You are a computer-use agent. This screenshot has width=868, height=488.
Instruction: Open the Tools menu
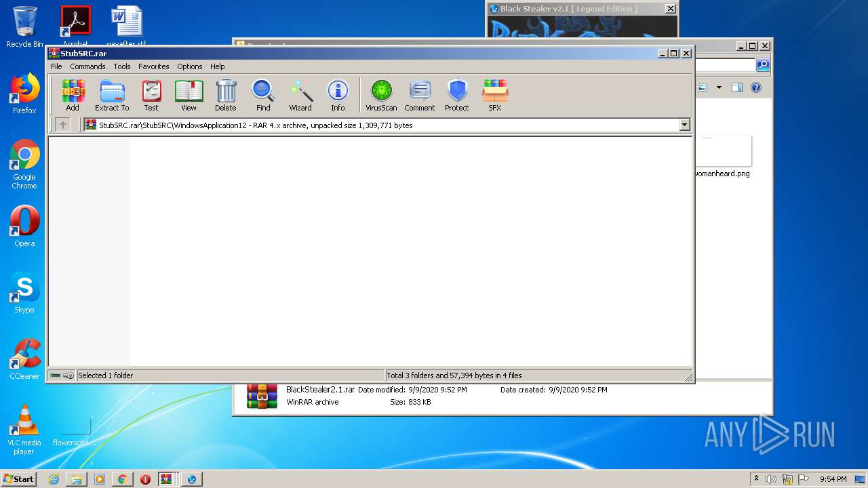point(122,66)
